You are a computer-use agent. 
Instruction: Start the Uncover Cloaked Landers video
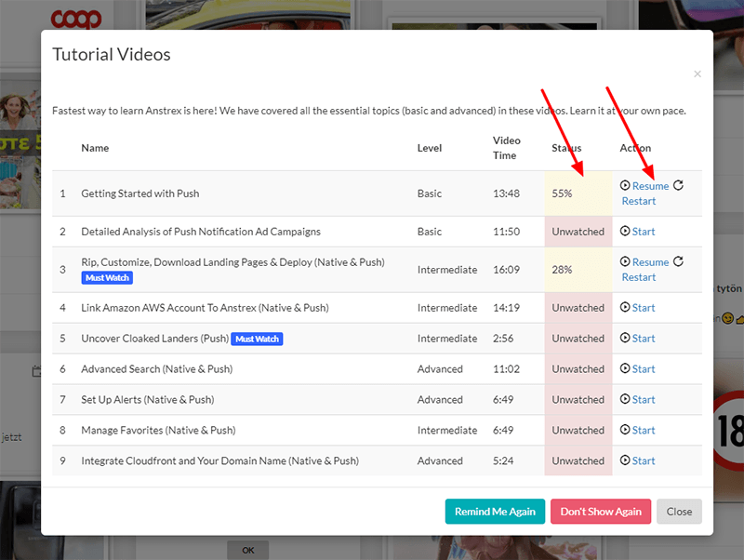(x=644, y=339)
